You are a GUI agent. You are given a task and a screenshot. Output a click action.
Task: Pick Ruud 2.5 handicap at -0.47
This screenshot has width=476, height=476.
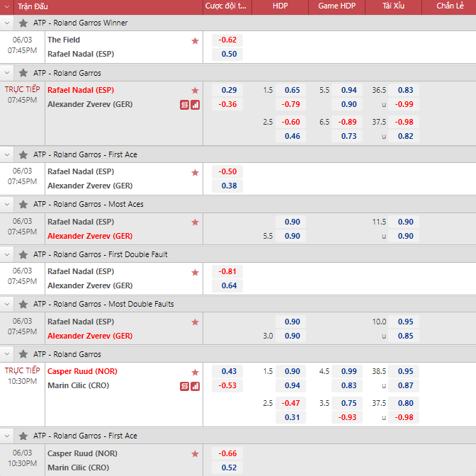point(290,403)
